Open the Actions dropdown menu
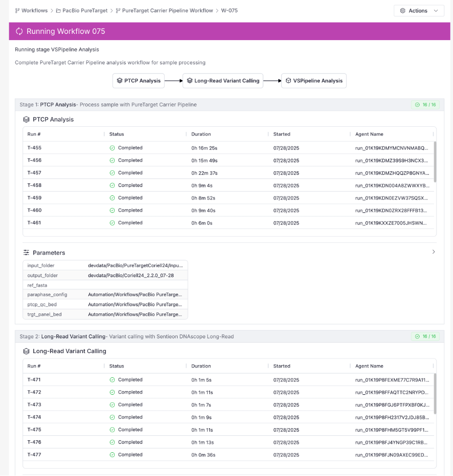The image size is (453, 476). (x=419, y=11)
